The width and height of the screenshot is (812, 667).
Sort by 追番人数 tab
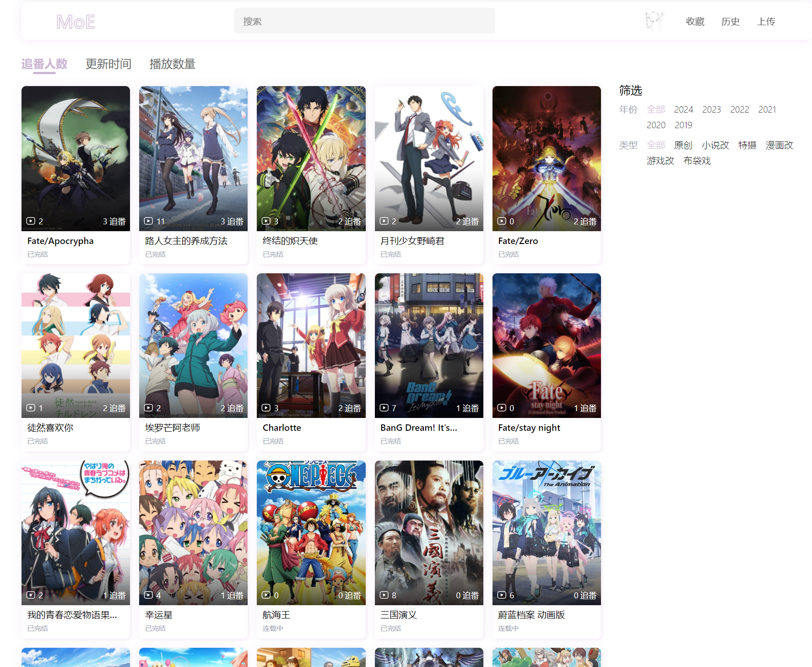(x=44, y=64)
